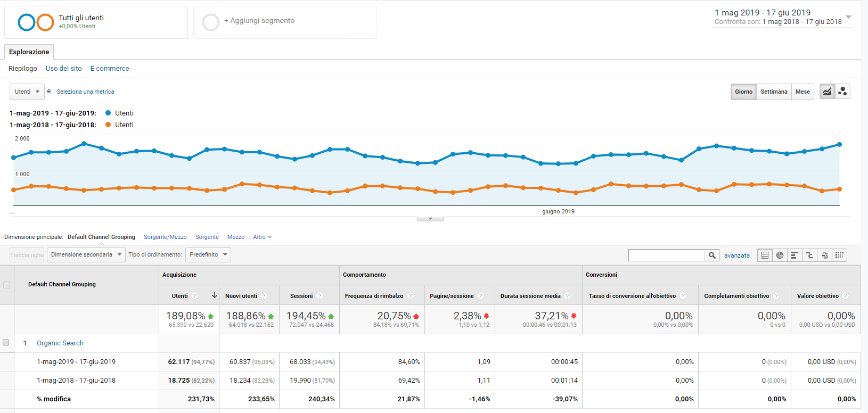Select the performance bar view icon
This screenshot has width=868, height=413.
pyautogui.click(x=795, y=255)
